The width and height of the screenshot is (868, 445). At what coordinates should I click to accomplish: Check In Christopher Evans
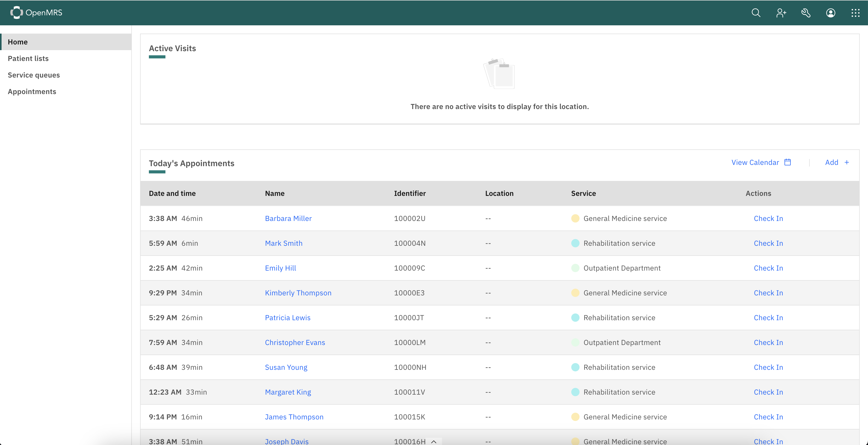point(768,342)
